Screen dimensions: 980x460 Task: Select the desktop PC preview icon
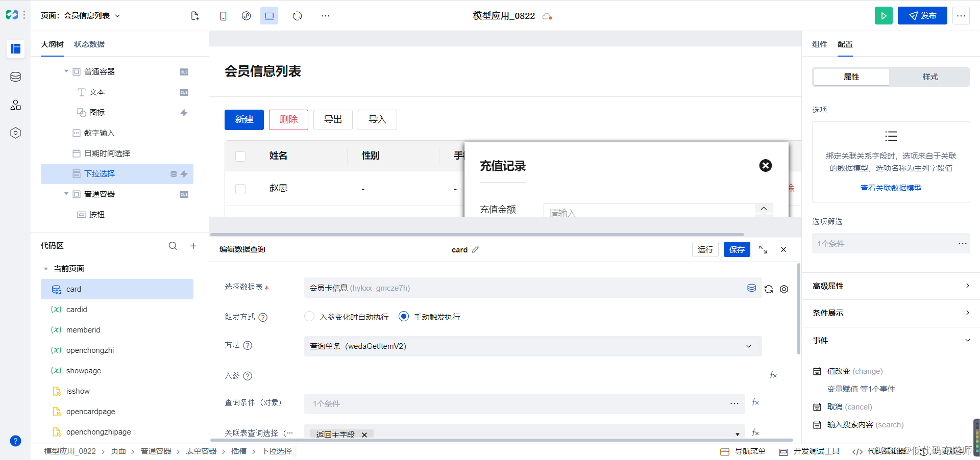269,16
